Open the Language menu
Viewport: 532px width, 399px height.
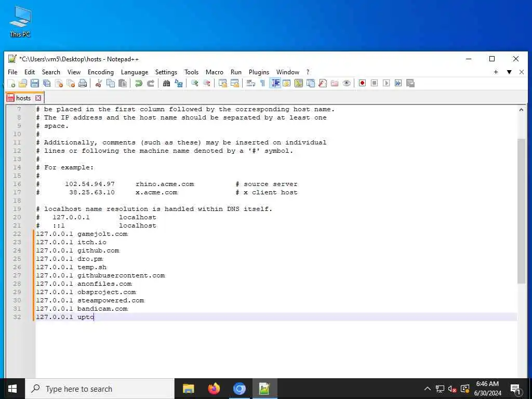tap(135, 72)
